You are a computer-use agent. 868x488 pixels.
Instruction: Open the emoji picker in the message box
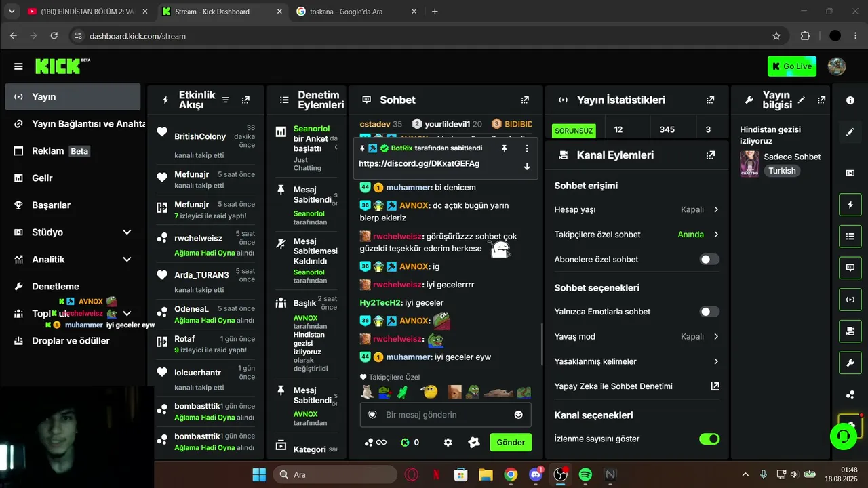[519, 414]
